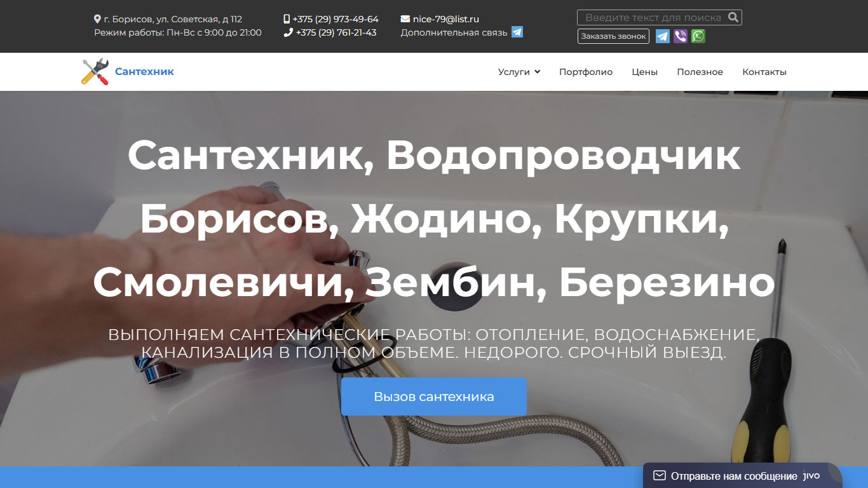The height and width of the screenshot is (488, 868).
Task: Click the search magnifier icon
Action: tap(733, 18)
